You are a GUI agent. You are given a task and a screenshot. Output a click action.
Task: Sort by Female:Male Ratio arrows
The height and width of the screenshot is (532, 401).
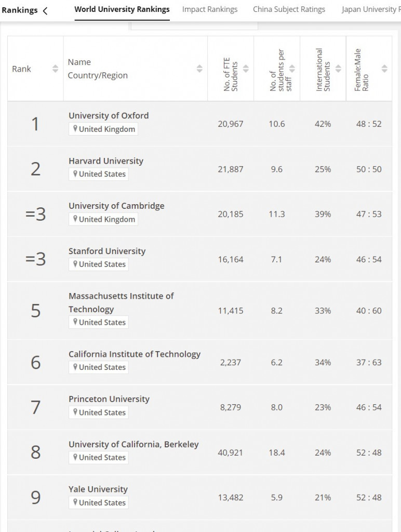click(384, 69)
